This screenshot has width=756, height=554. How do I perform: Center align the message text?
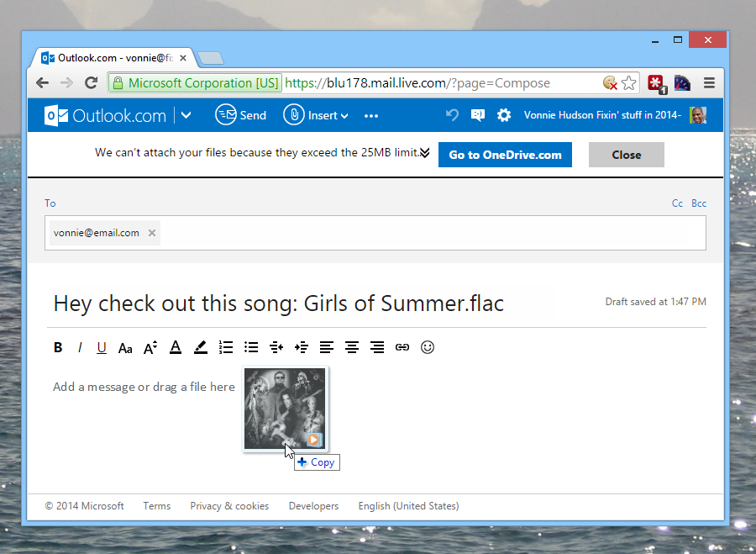coord(352,347)
